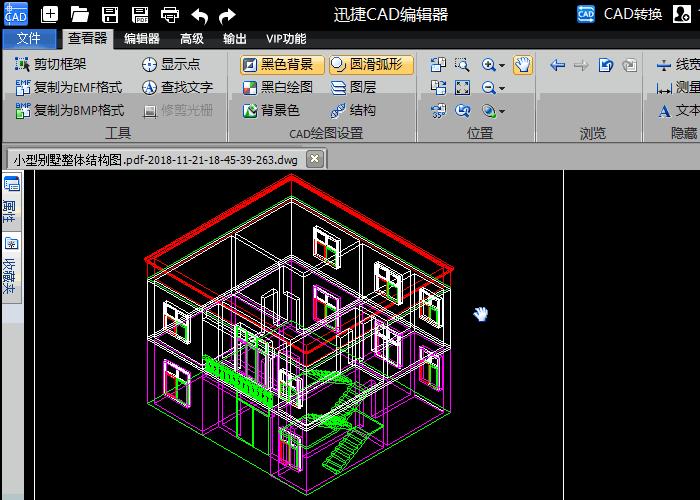
Task: Select the 剪切框架 clip frame tool
Action: [x=51, y=64]
